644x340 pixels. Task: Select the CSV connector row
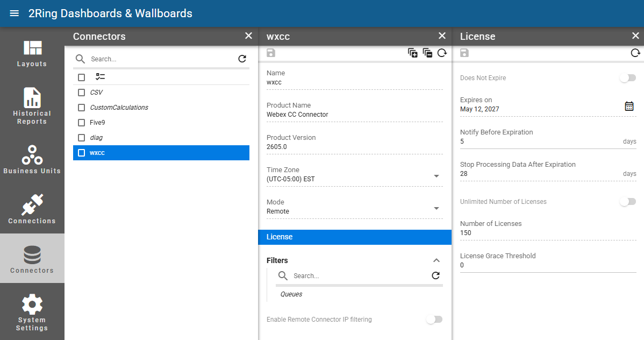tap(161, 93)
